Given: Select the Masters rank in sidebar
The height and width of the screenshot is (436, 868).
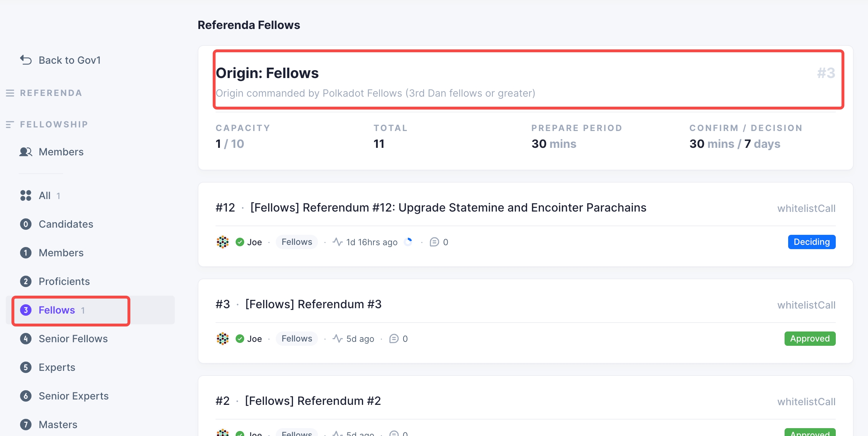Looking at the screenshot, I should [x=58, y=425].
